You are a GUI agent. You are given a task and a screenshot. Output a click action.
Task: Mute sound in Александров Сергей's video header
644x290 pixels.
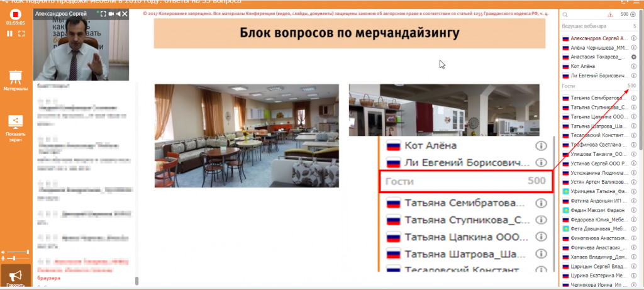[x=118, y=14]
